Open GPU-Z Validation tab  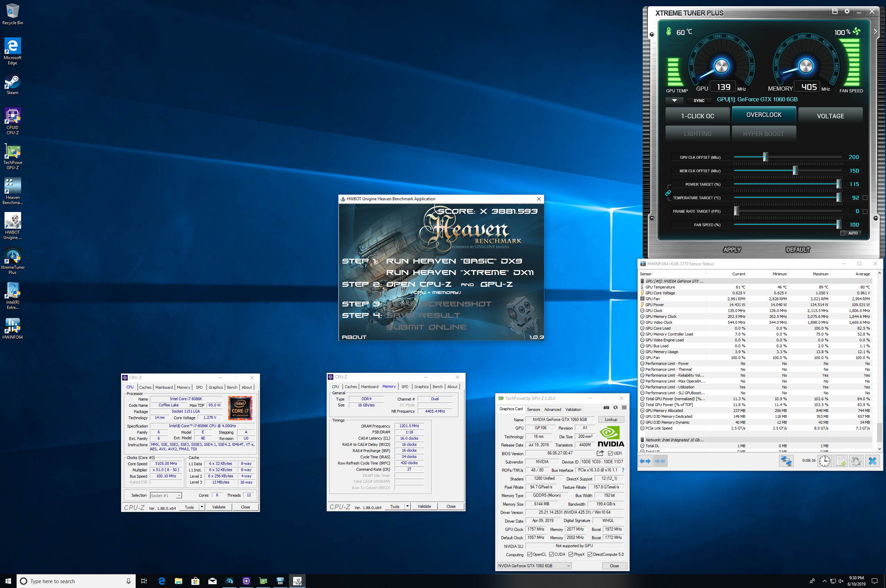[x=573, y=410]
